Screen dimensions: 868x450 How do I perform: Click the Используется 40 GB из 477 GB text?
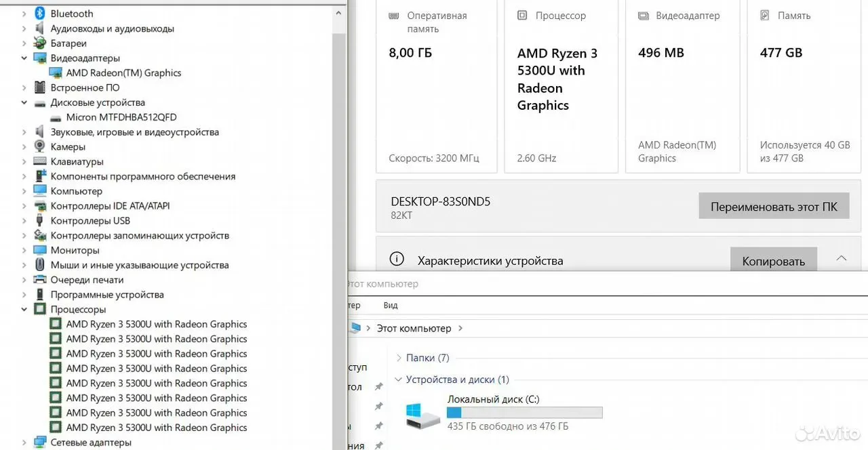coord(805,152)
